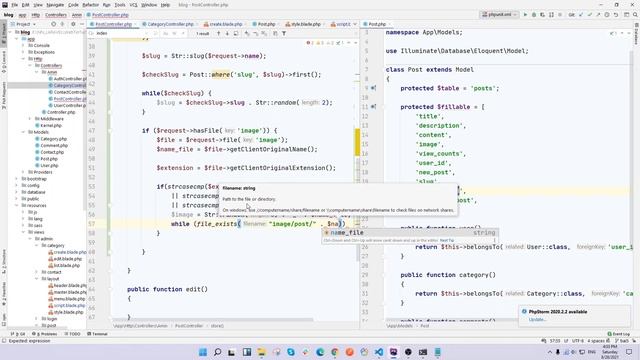Open master.blade.php in layout folder
The height and width of the screenshot is (360, 640).
(68, 292)
